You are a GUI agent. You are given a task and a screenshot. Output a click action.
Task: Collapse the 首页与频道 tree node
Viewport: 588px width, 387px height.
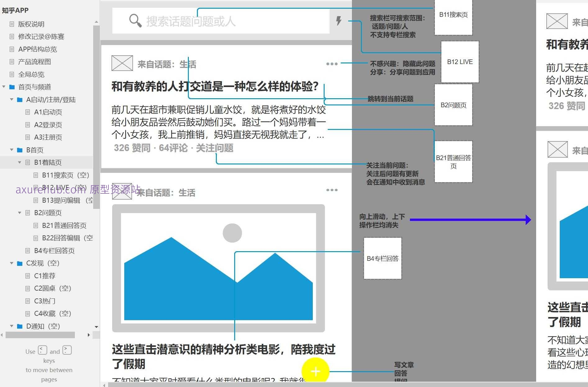[x=3, y=87]
